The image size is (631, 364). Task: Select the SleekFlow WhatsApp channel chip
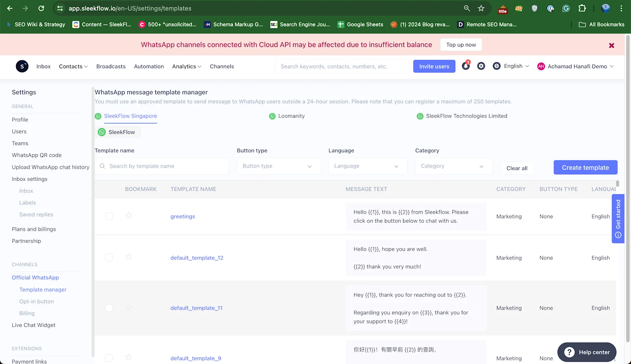(x=118, y=132)
